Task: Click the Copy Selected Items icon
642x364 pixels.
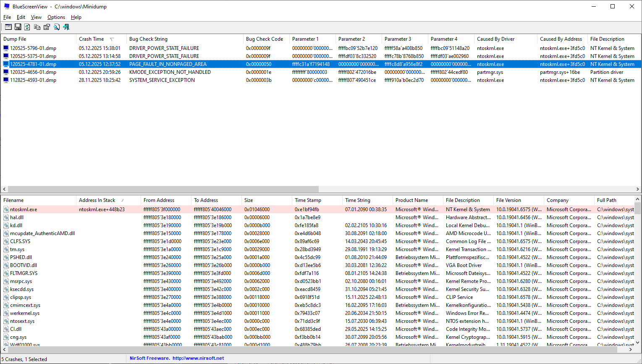Action: click(37, 27)
